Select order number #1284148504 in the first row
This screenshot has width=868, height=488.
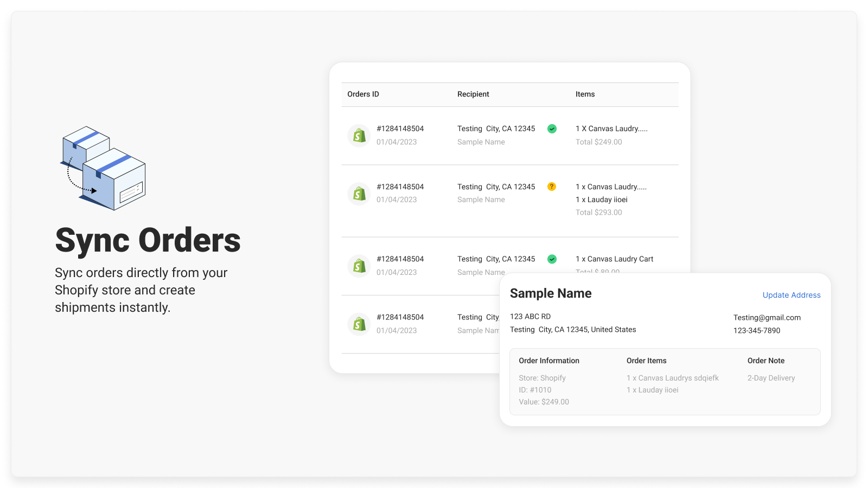pos(401,129)
